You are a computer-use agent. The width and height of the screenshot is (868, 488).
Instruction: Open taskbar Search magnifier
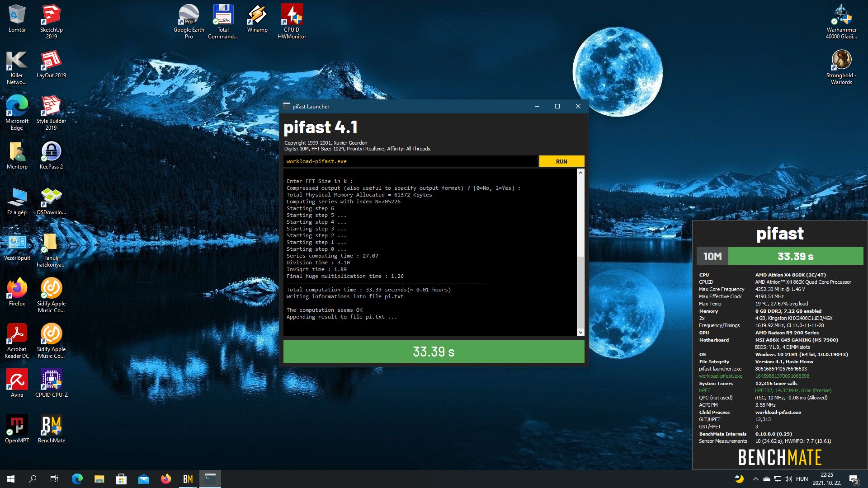[x=33, y=479]
